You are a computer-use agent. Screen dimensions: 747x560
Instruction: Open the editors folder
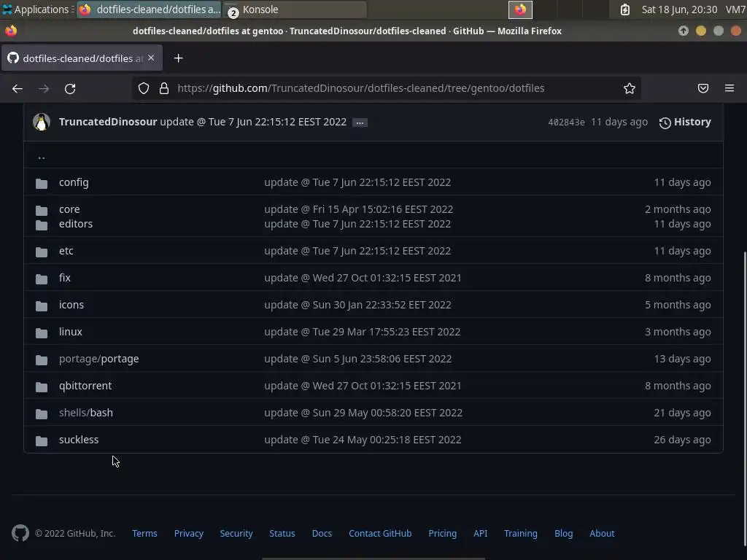pos(76,224)
